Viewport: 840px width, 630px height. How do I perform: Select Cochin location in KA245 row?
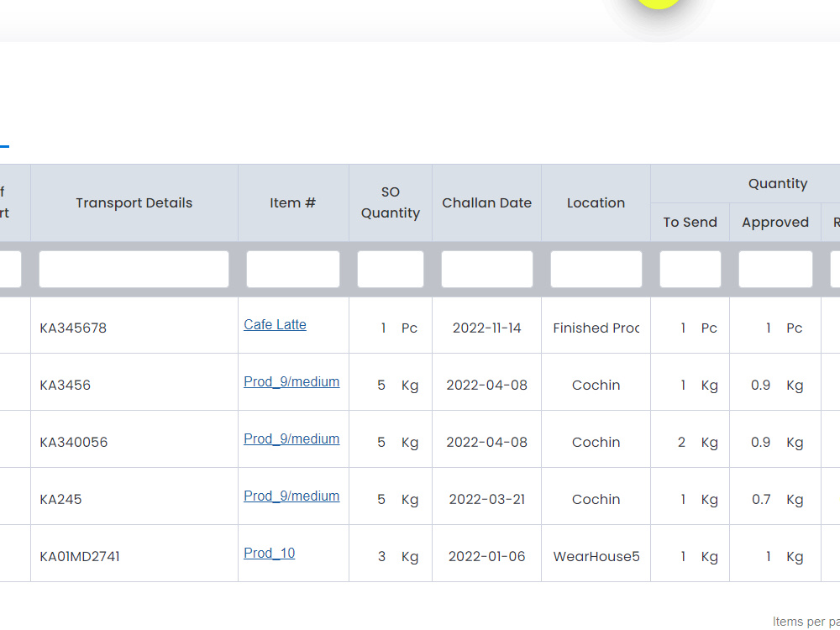pyautogui.click(x=596, y=499)
